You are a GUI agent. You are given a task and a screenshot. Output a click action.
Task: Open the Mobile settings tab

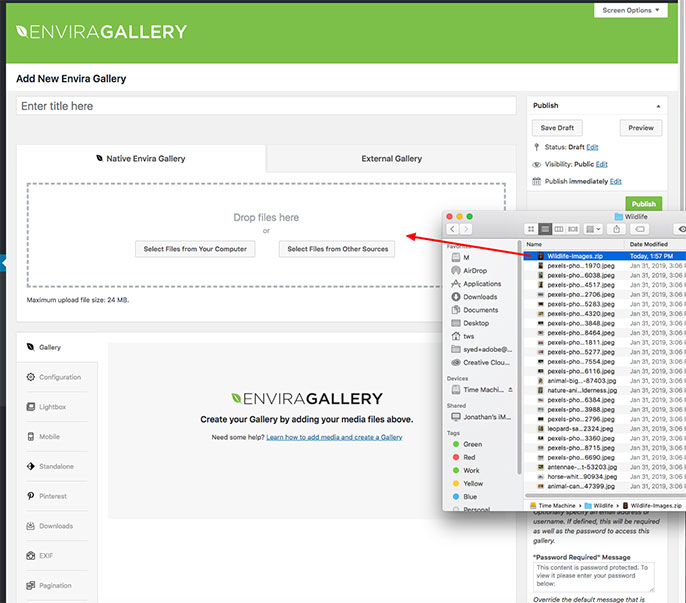pyautogui.click(x=57, y=436)
